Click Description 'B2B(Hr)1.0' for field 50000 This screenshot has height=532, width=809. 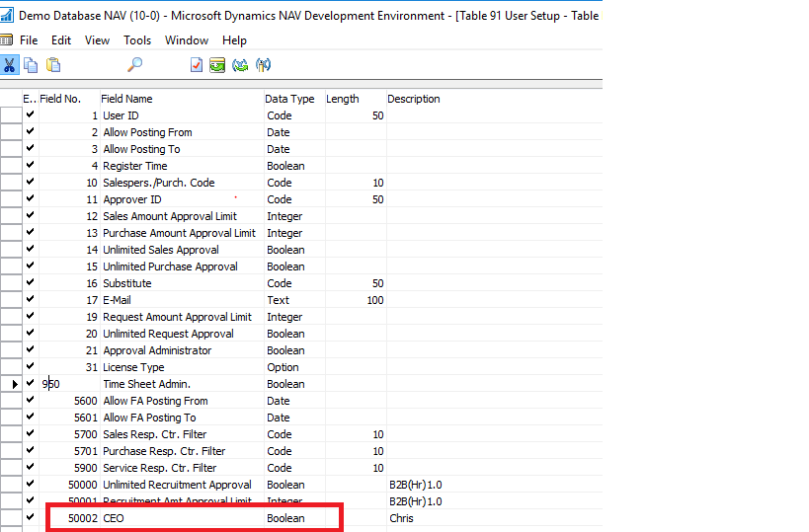click(x=415, y=485)
